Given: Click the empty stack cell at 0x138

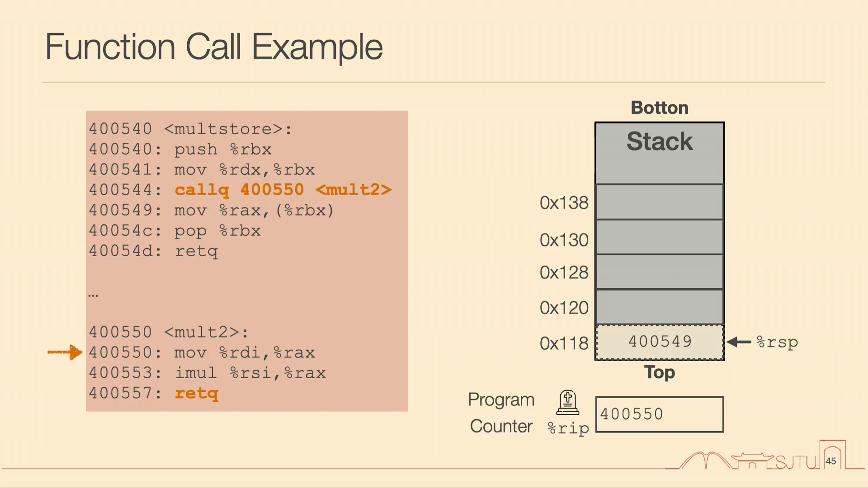Looking at the screenshot, I should 660,202.
